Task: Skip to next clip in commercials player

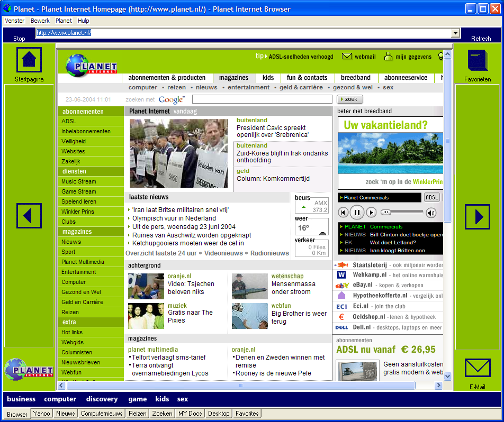Action: [x=371, y=213]
